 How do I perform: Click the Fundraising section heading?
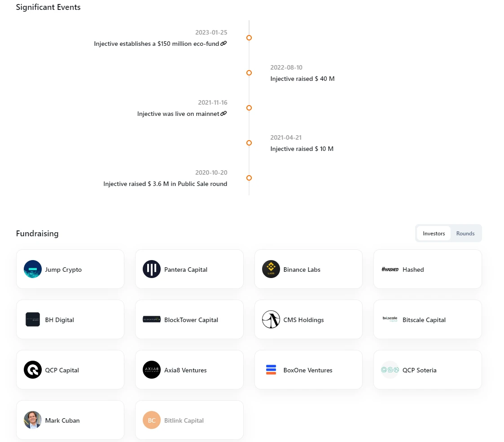[37, 234]
